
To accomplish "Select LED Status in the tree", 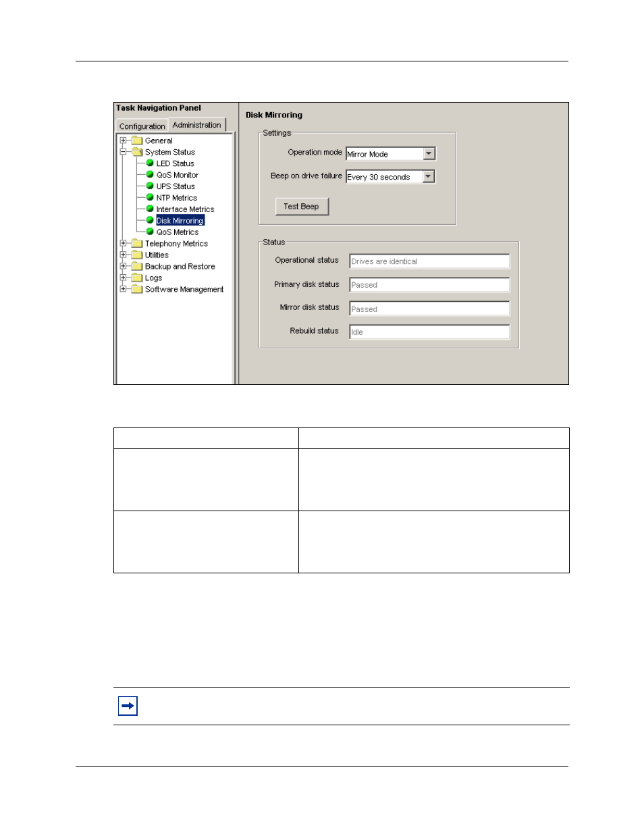I will coord(176,163).
